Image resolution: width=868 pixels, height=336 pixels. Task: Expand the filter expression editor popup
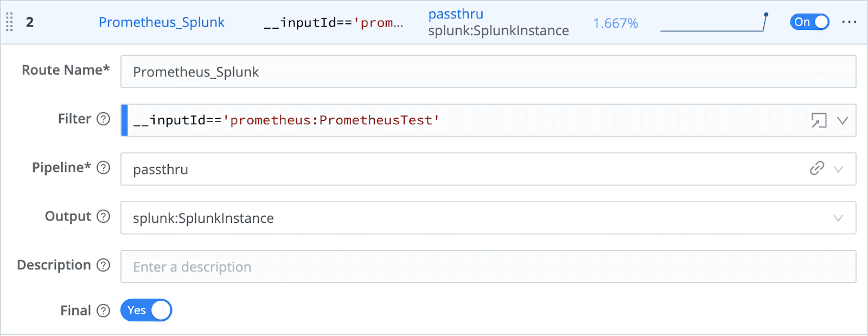click(x=819, y=120)
